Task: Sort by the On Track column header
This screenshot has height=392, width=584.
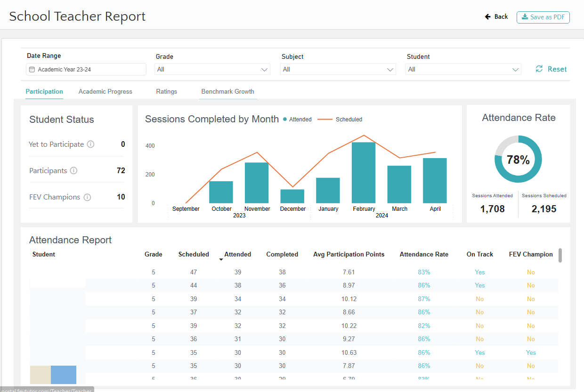Action: (x=480, y=254)
